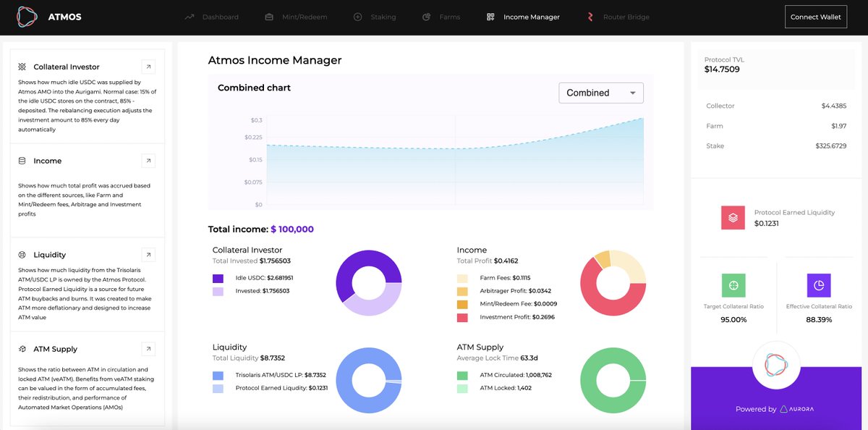The image size is (868, 430).
Task: Open the Combined chart type dropdown
Action: (x=601, y=93)
